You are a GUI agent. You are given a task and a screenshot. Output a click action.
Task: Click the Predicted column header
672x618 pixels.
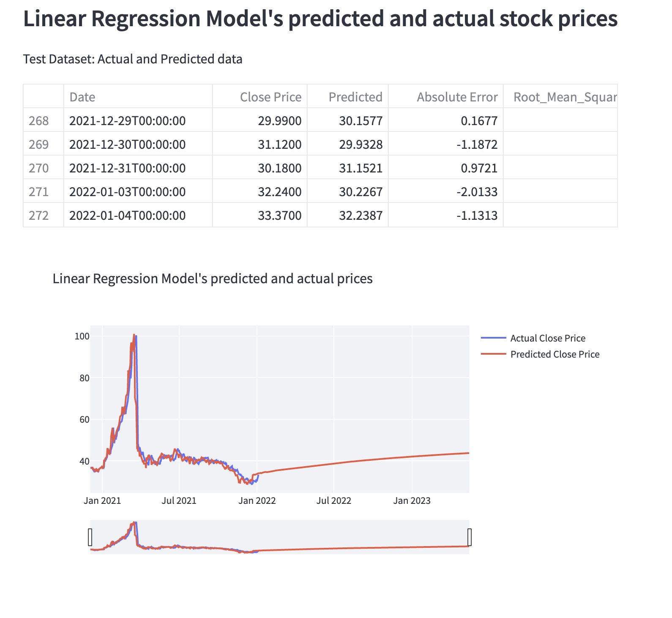[x=355, y=97]
